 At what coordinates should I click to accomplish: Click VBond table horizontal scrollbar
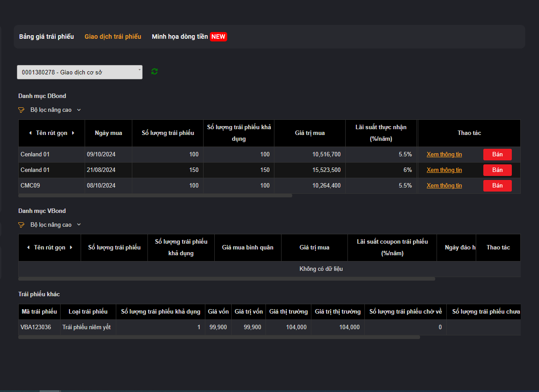pyautogui.click(x=227, y=279)
